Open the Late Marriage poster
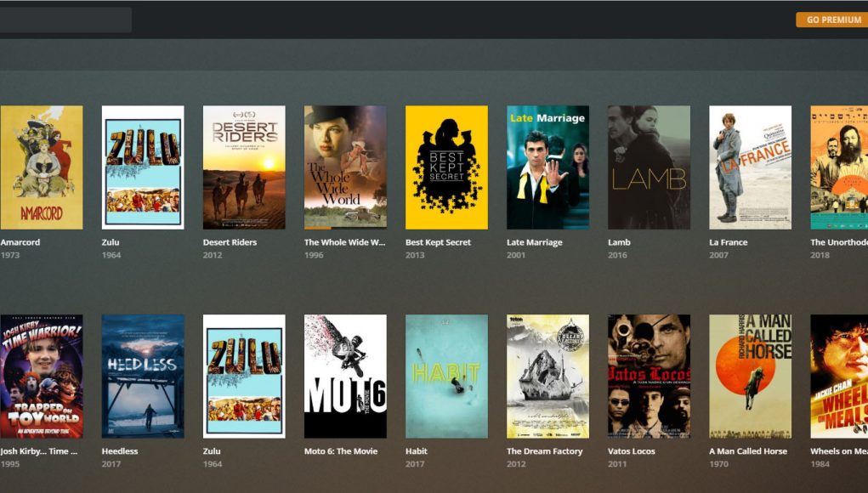 [x=548, y=167]
